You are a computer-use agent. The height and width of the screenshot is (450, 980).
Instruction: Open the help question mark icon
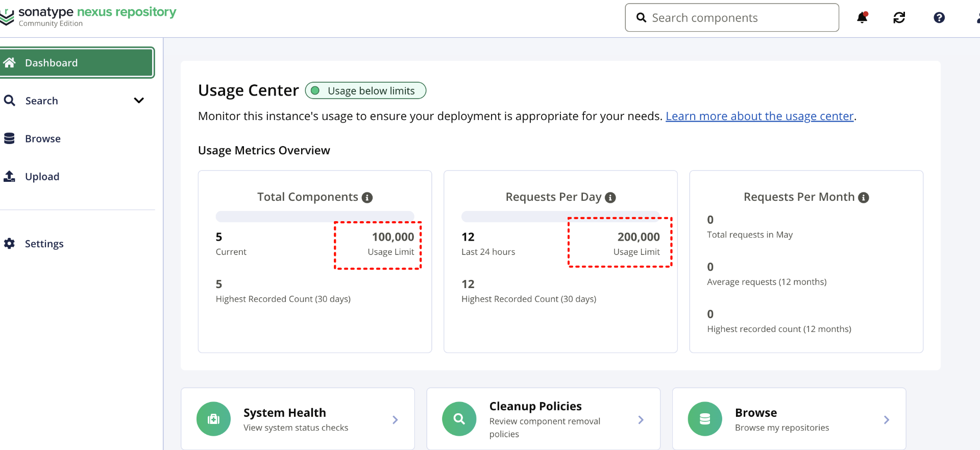click(939, 18)
